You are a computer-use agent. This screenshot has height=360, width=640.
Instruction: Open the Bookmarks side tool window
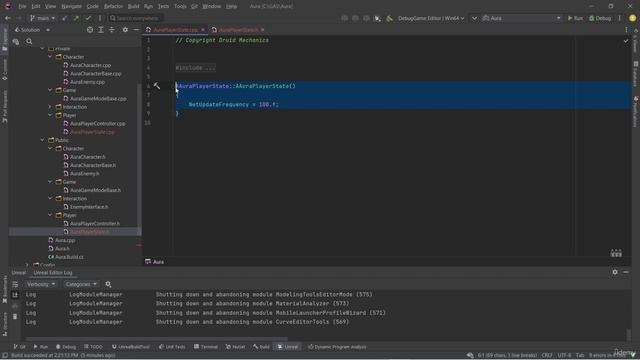pos(5,289)
